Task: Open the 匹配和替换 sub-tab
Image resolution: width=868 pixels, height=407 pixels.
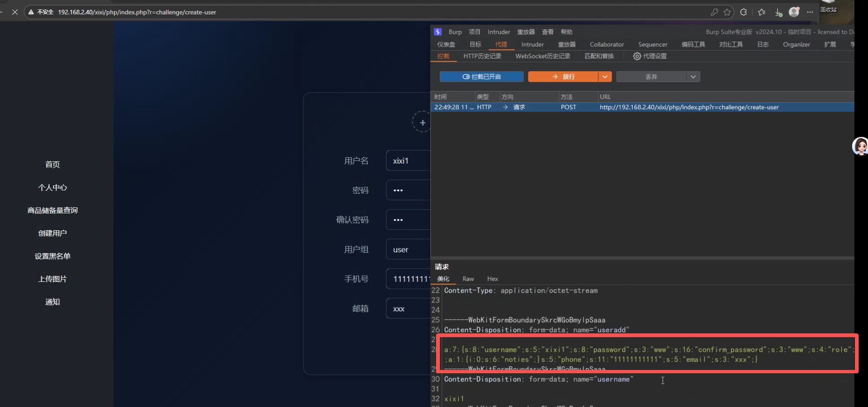Action: [599, 56]
